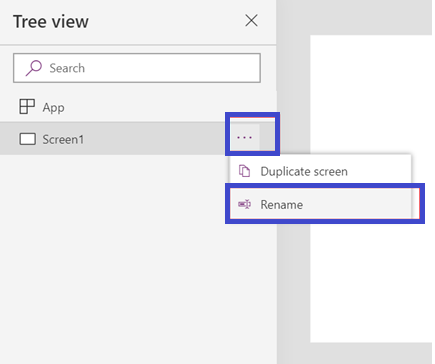Click the Search placeholder text
This screenshot has height=364, width=435.
67,68
